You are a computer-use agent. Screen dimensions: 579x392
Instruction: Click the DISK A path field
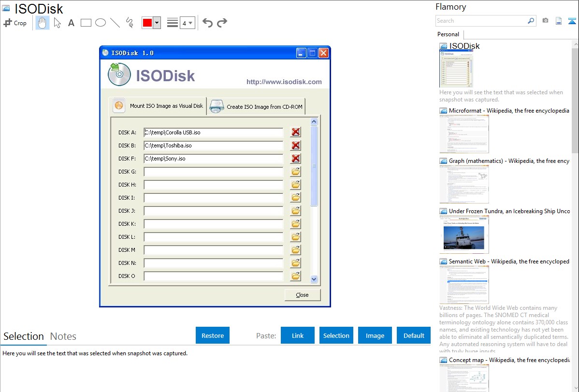214,132
